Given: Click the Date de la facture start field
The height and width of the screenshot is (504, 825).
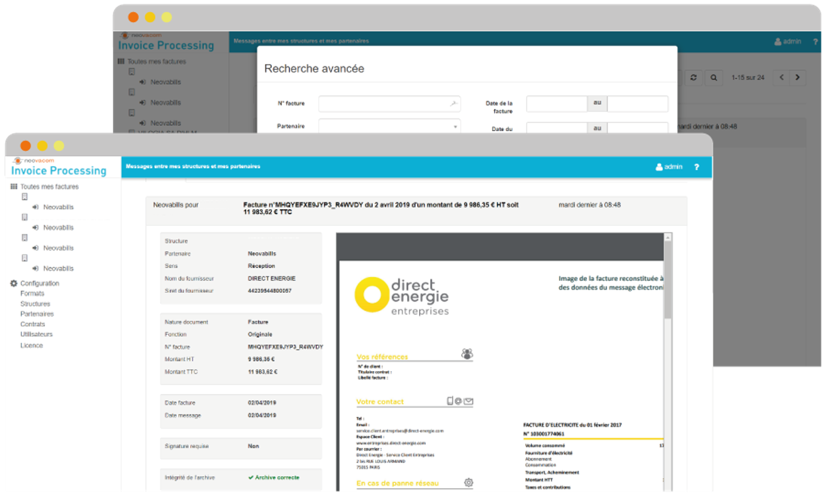Looking at the screenshot, I should click(557, 104).
